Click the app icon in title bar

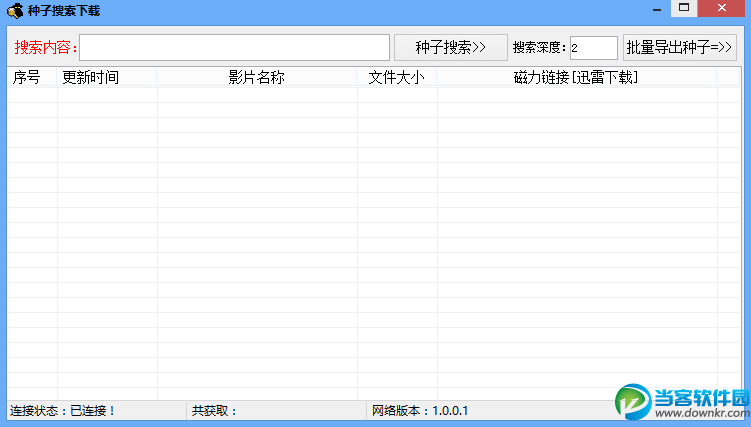point(15,11)
